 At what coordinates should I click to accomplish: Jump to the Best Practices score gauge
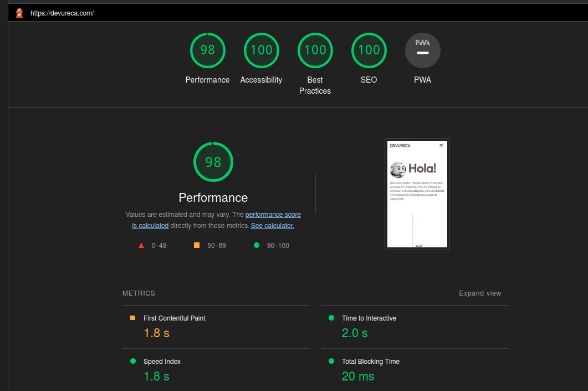(x=315, y=50)
